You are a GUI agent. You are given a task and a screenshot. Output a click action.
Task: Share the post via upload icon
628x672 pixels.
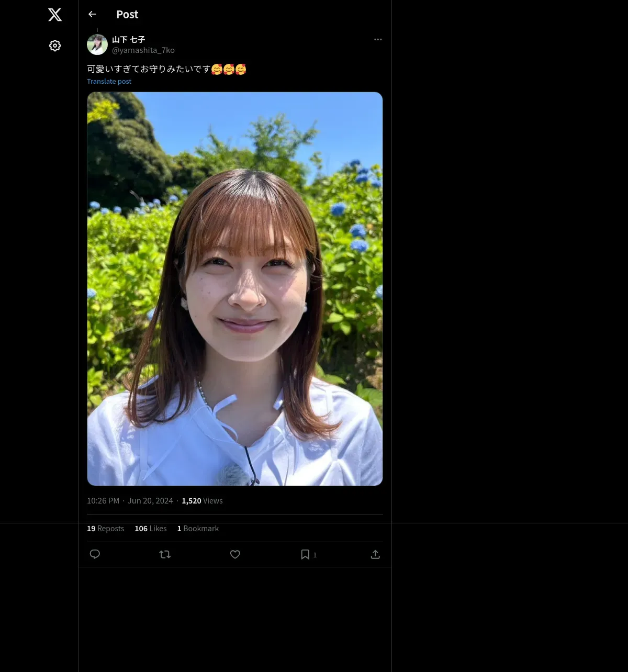coord(375,554)
